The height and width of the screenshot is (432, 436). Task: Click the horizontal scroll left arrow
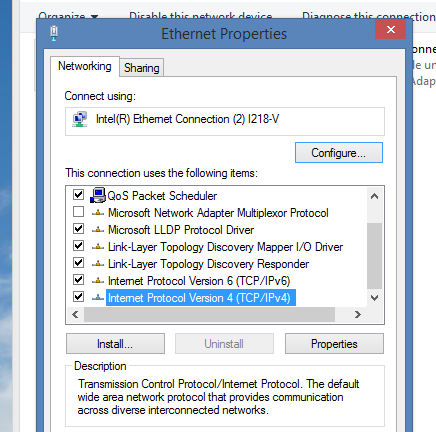click(75, 314)
